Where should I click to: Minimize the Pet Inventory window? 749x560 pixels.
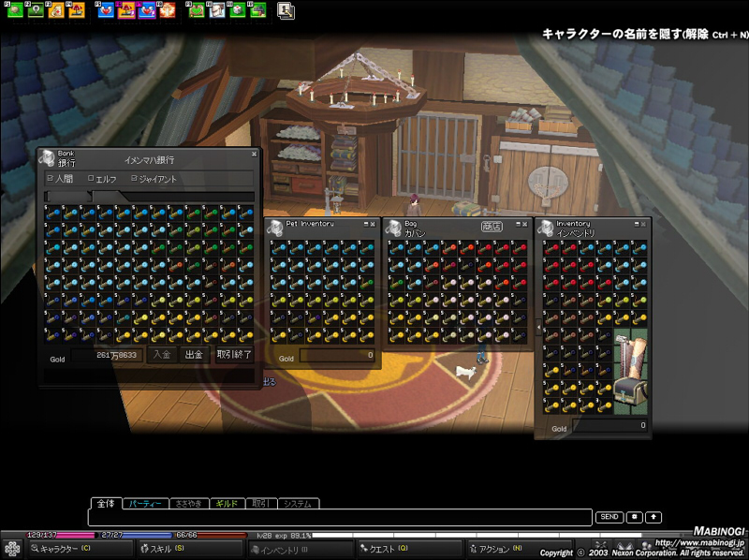(366, 224)
